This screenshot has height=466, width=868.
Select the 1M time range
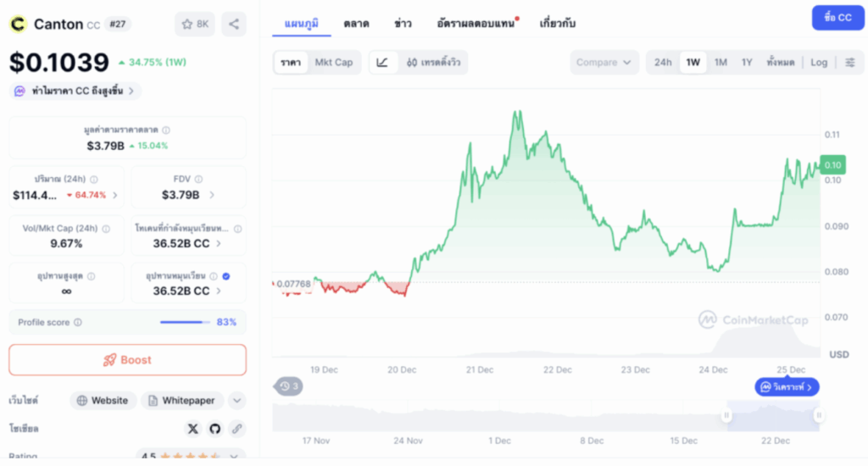click(x=721, y=62)
